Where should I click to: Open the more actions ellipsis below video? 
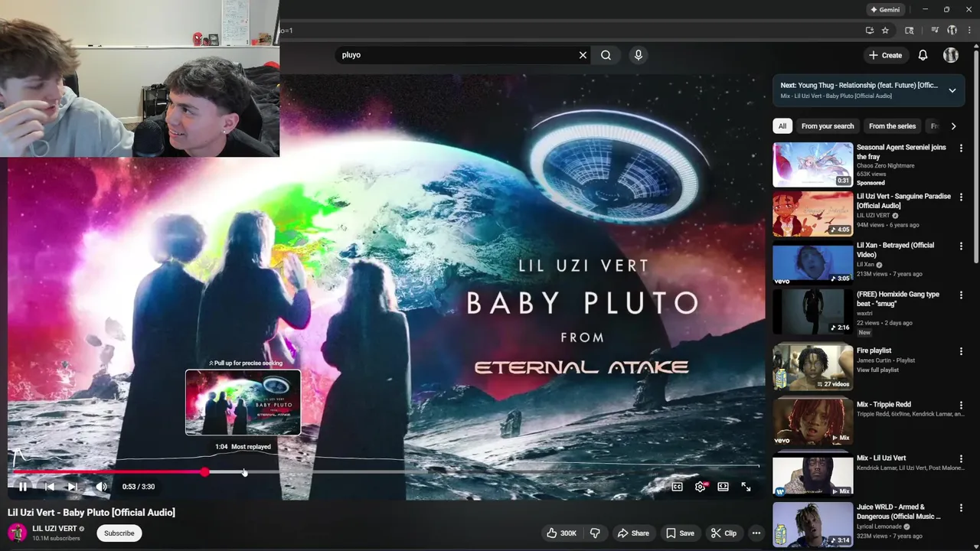point(756,533)
